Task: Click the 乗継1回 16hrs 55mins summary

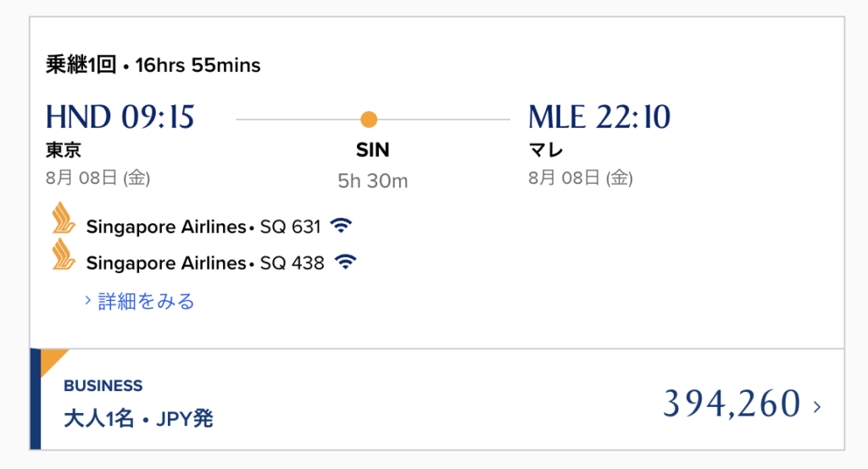Action: coord(153,64)
